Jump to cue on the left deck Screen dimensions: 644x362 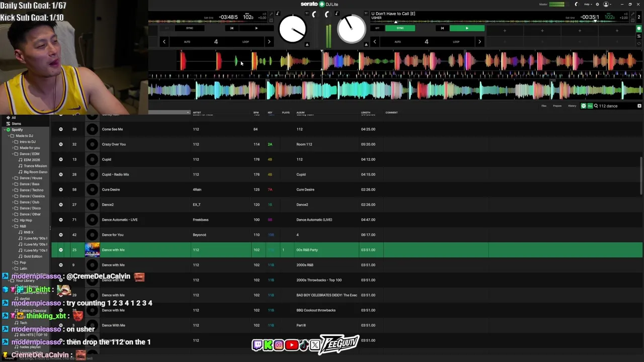(x=231, y=28)
